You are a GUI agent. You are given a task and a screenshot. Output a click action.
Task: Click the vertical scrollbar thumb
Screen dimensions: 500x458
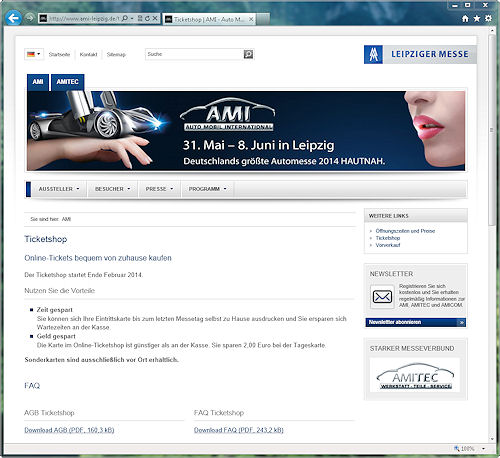click(492, 130)
